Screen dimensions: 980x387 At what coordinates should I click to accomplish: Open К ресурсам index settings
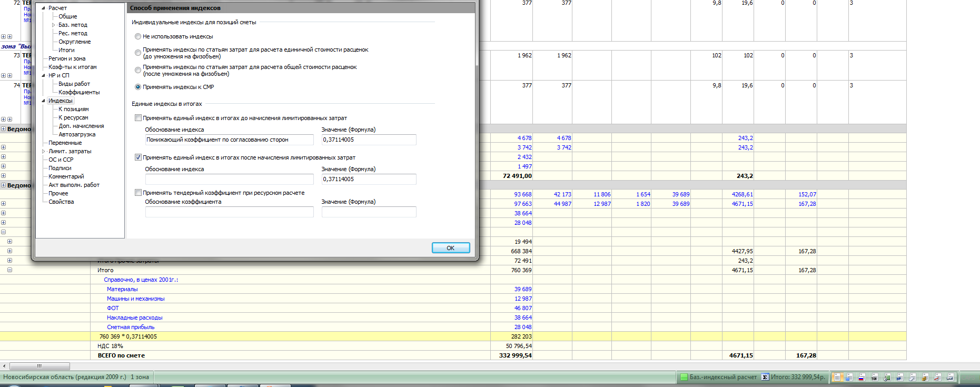tap(73, 118)
